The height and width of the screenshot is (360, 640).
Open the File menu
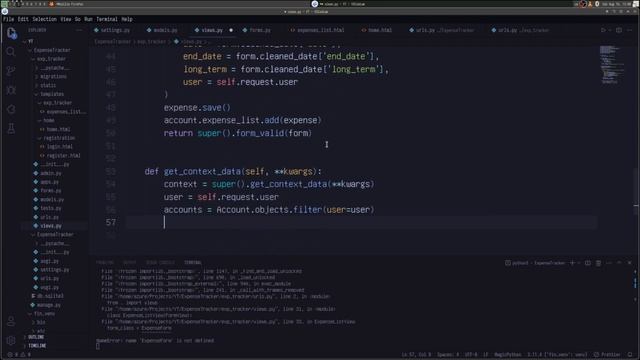9,19
